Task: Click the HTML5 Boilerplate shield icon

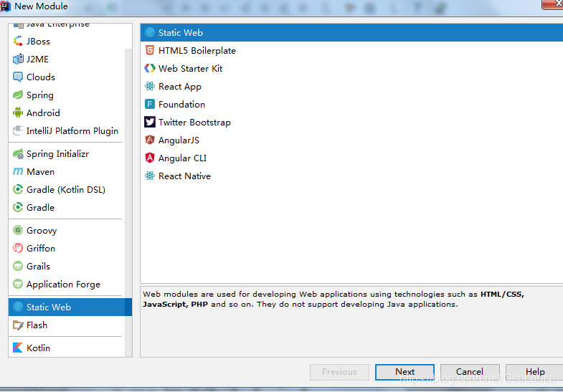Action: tap(150, 50)
